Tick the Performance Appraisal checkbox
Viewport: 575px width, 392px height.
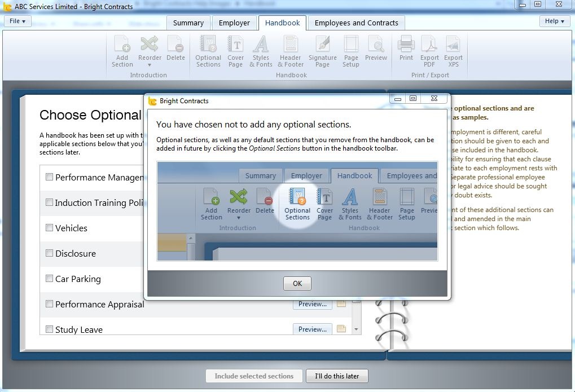point(49,303)
